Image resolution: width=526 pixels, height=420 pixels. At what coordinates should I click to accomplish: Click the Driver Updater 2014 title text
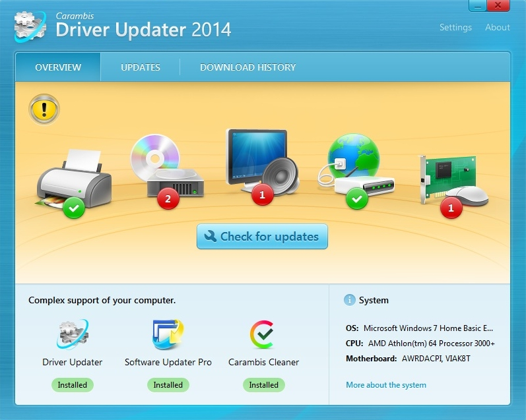pos(144,30)
